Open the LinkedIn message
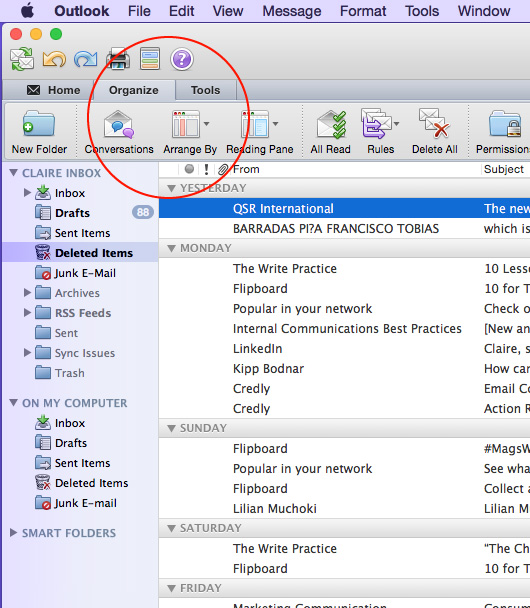This screenshot has width=530, height=608. (x=344, y=349)
